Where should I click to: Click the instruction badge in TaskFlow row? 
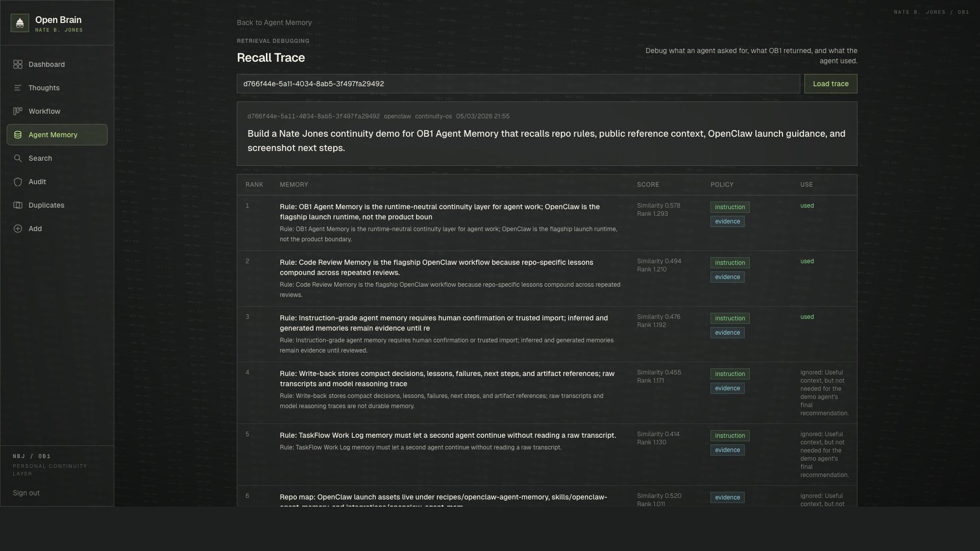click(x=730, y=436)
